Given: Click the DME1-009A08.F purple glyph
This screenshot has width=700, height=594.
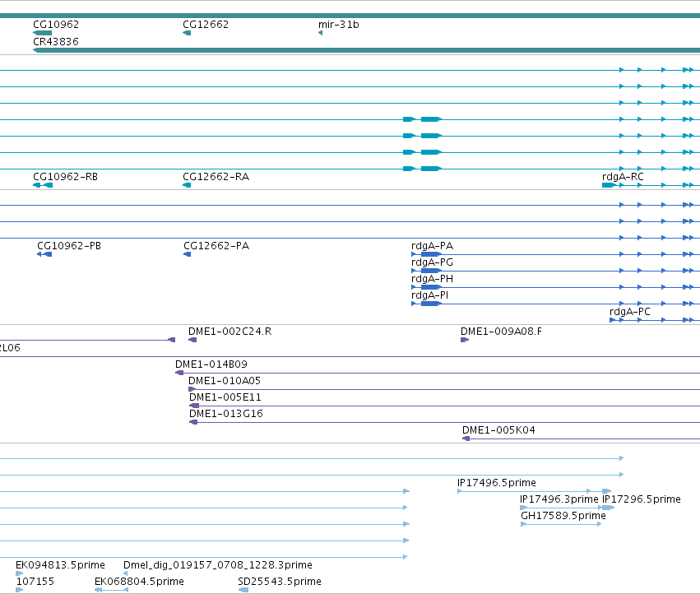Looking at the screenshot, I should point(465,341).
